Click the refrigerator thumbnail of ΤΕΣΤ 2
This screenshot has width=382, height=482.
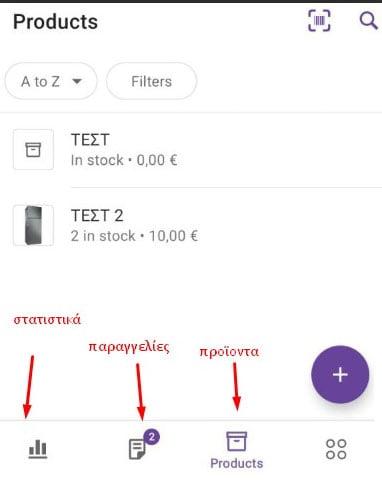point(33,225)
